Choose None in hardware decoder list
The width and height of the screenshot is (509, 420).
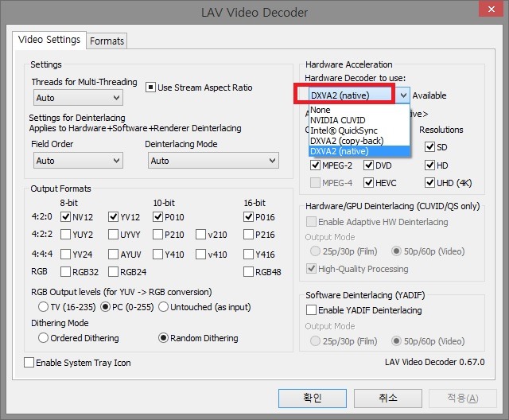pyautogui.click(x=359, y=110)
